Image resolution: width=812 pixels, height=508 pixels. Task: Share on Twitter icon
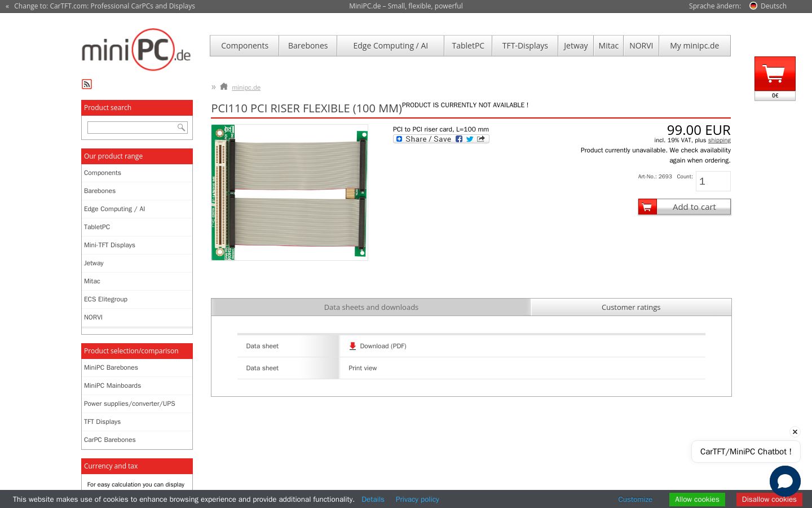pyautogui.click(x=470, y=139)
